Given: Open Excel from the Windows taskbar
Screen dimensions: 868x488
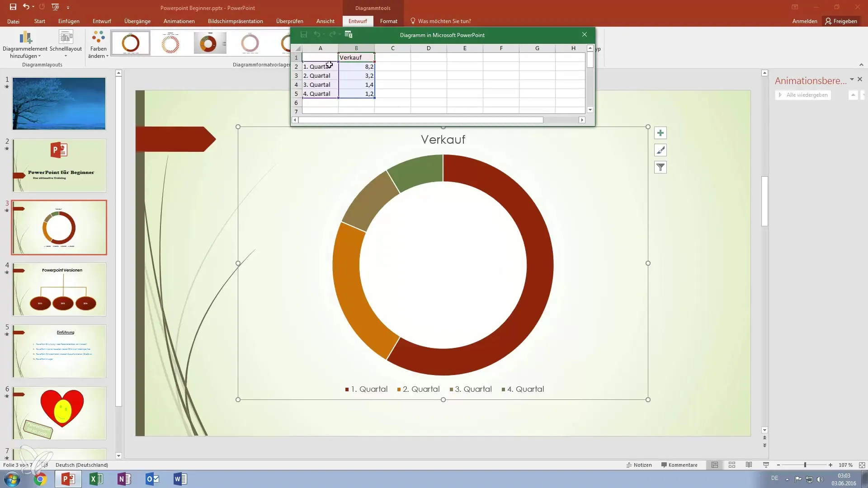Looking at the screenshot, I should point(96,479).
